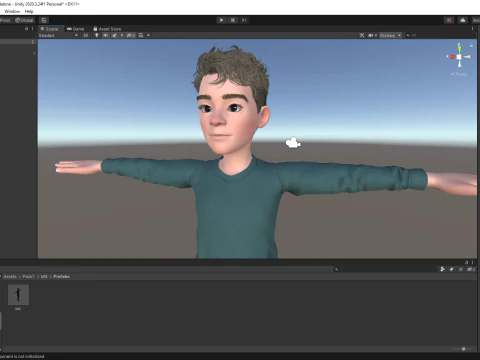Open the Project panel kebab menu
480x360 pixels.
click(x=472, y=262)
